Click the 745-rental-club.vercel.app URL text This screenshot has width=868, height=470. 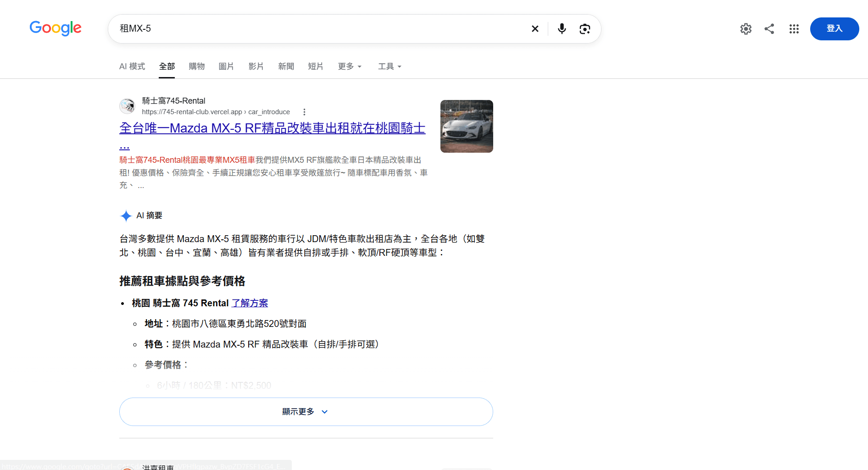[216, 112]
